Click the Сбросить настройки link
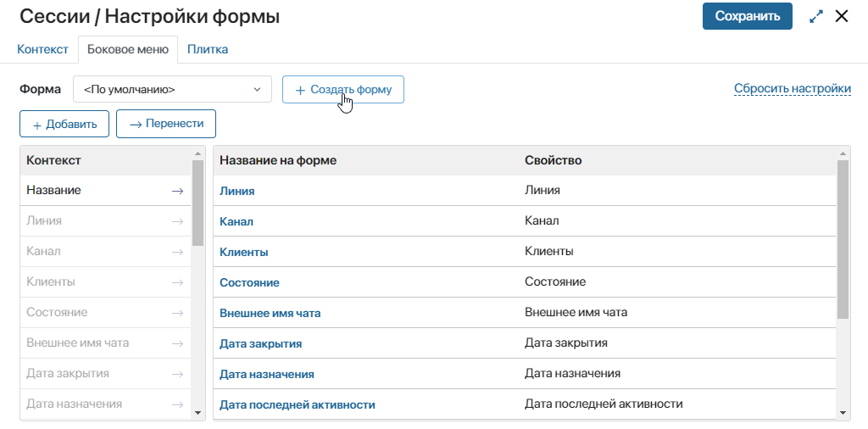 tap(793, 88)
